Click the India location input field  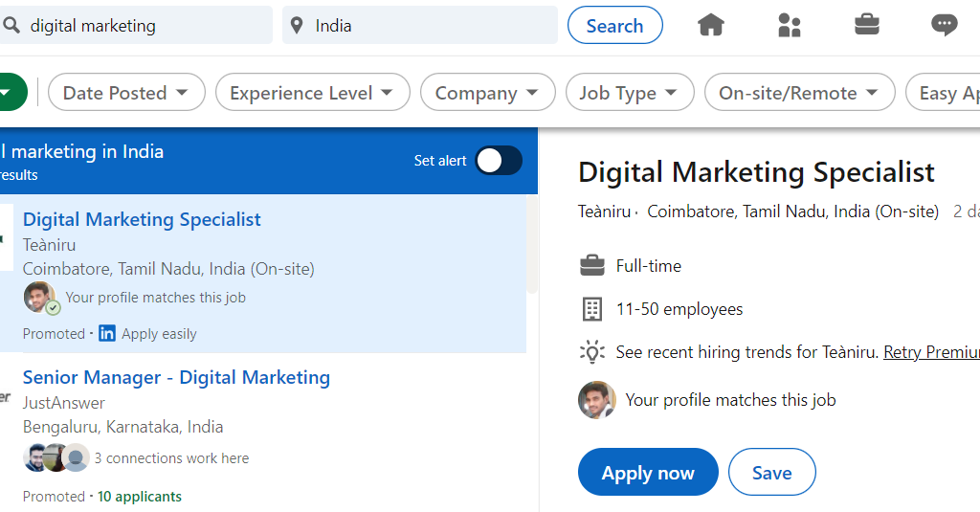tap(431, 26)
